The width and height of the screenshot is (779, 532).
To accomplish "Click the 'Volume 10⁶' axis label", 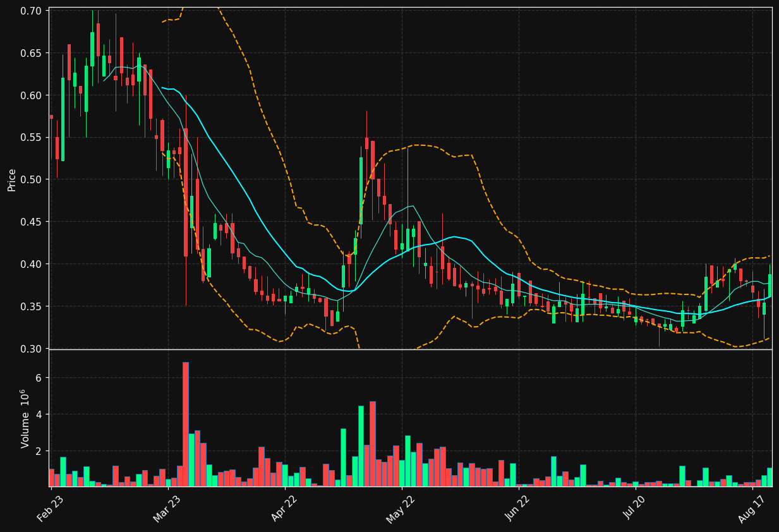I will 25,418.
